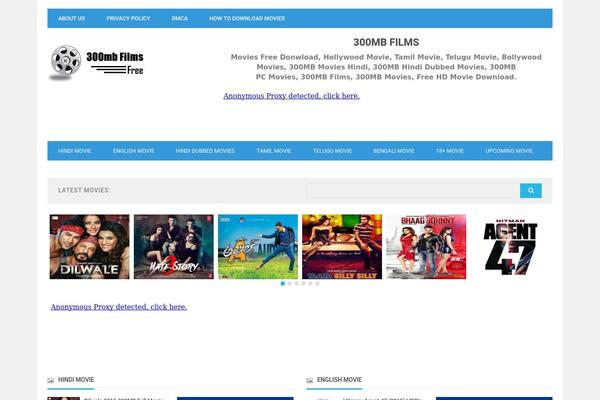Select the second carousel pagination dot
The width and height of the screenshot is (600, 400).
(290, 284)
